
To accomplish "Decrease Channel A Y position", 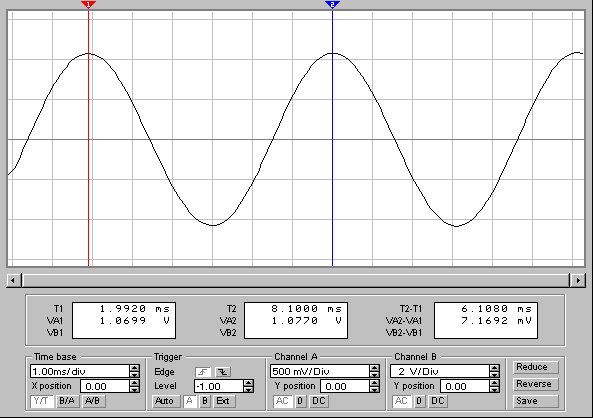I will pyautogui.click(x=374, y=389).
